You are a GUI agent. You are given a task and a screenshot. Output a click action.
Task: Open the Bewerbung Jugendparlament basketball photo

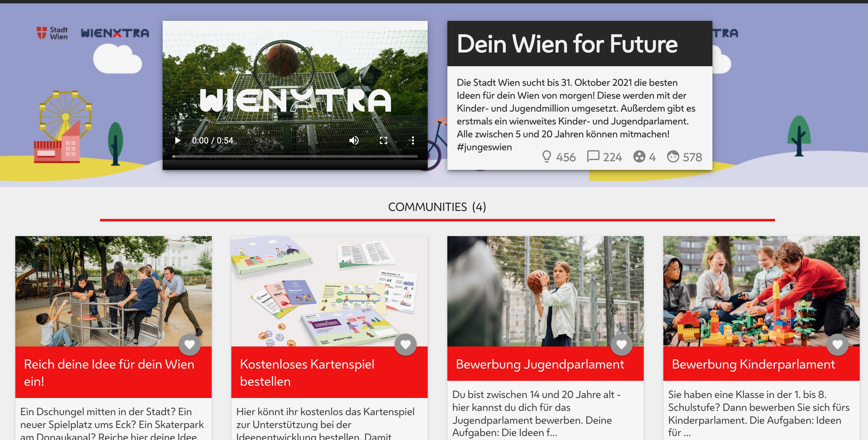pos(545,291)
